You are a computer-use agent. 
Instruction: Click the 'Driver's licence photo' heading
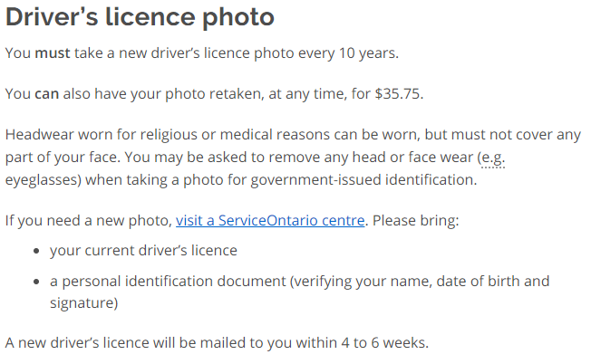click(140, 17)
